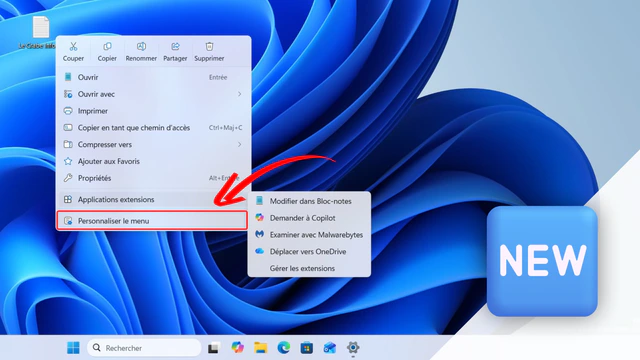
Task: Click the OneDrive cloud icon in submenu
Action: click(x=260, y=251)
